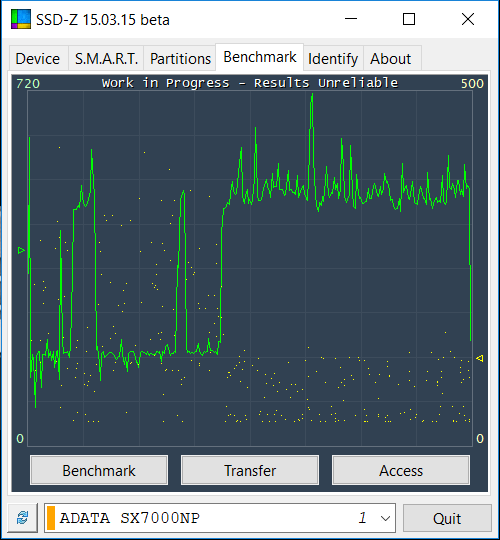Click the green left-axis triangle marker

tap(21, 250)
